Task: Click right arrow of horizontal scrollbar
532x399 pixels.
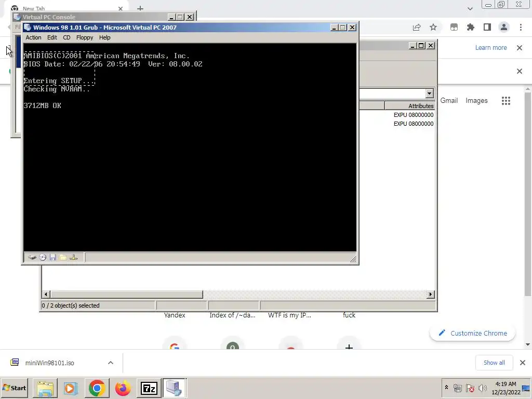Action: (x=431, y=294)
